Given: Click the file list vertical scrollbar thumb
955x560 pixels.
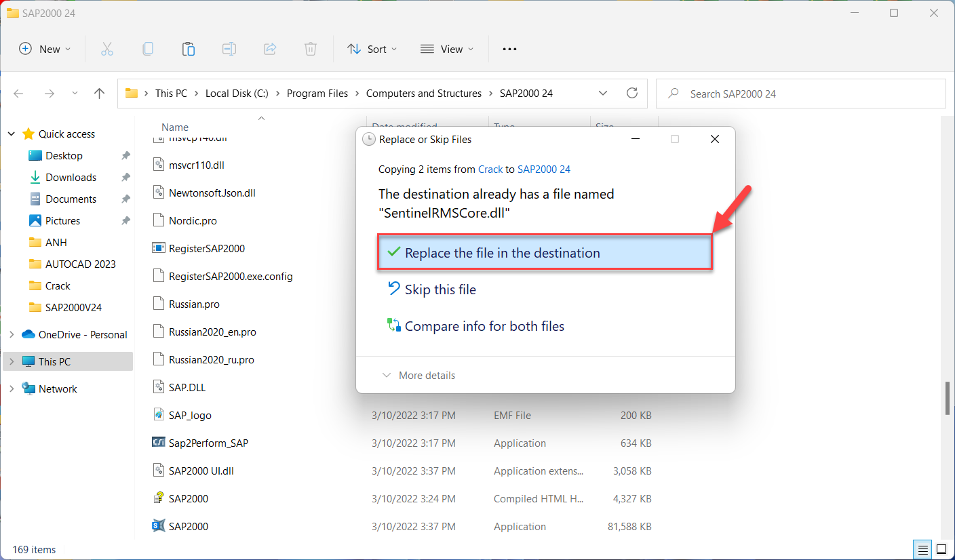Looking at the screenshot, I should click(948, 398).
